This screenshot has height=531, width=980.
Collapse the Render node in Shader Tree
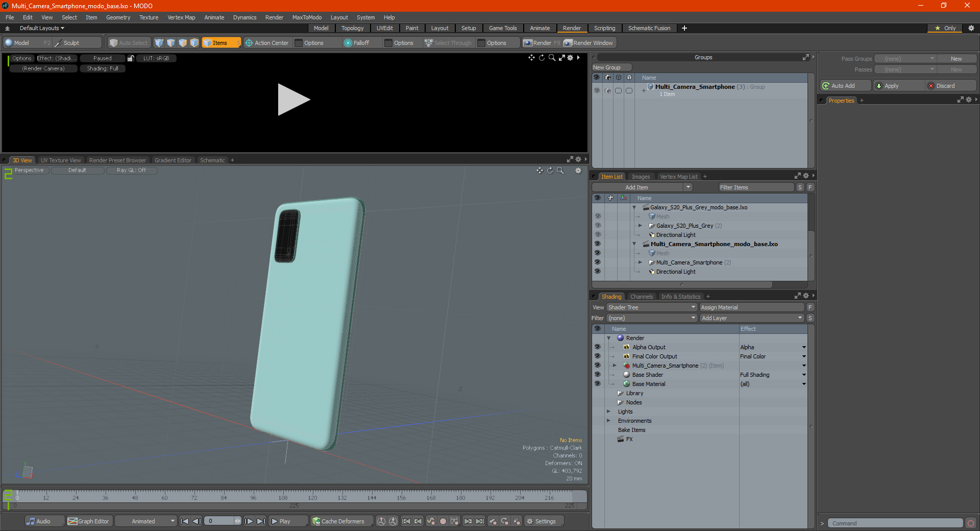[608, 338]
